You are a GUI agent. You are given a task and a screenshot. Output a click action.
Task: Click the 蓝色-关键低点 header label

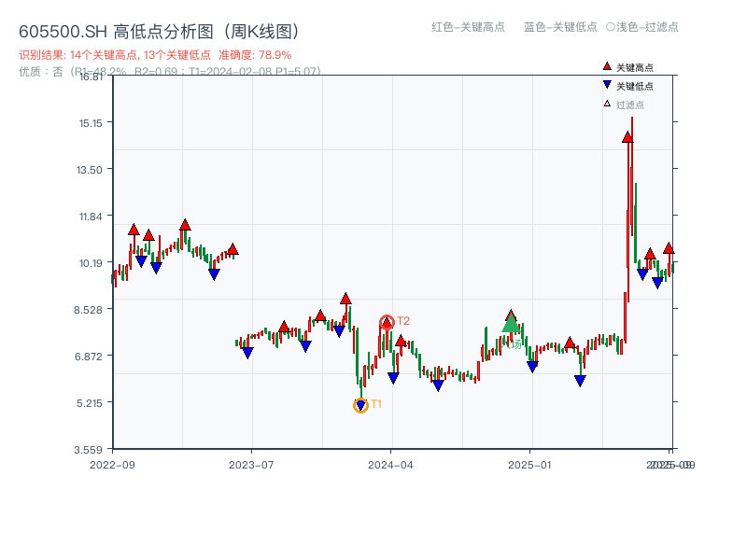(x=560, y=27)
